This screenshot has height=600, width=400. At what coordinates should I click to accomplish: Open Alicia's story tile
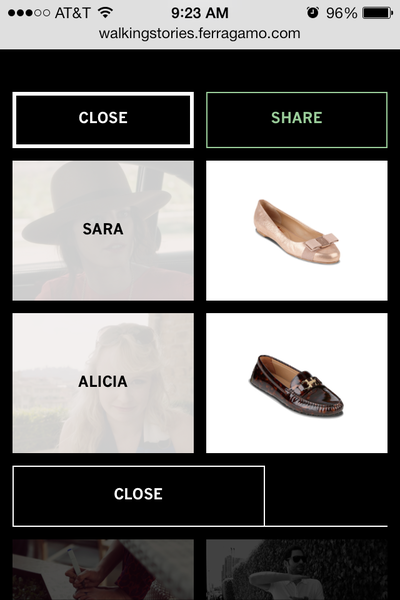103,383
